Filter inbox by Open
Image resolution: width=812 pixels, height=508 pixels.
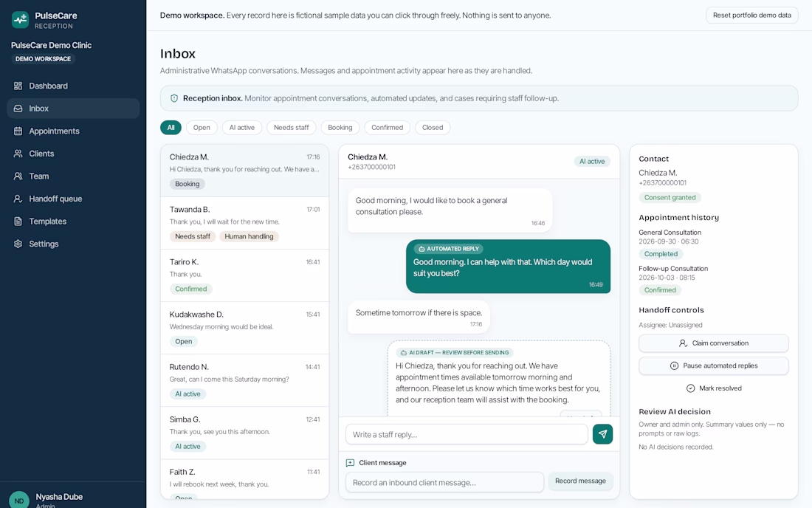[x=202, y=128]
